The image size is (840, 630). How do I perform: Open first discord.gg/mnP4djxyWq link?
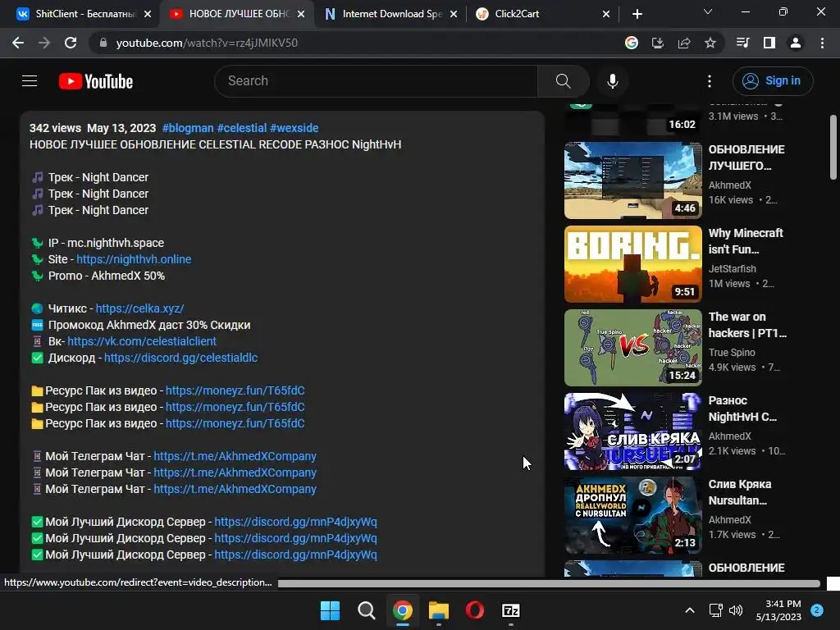pyautogui.click(x=295, y=522)
